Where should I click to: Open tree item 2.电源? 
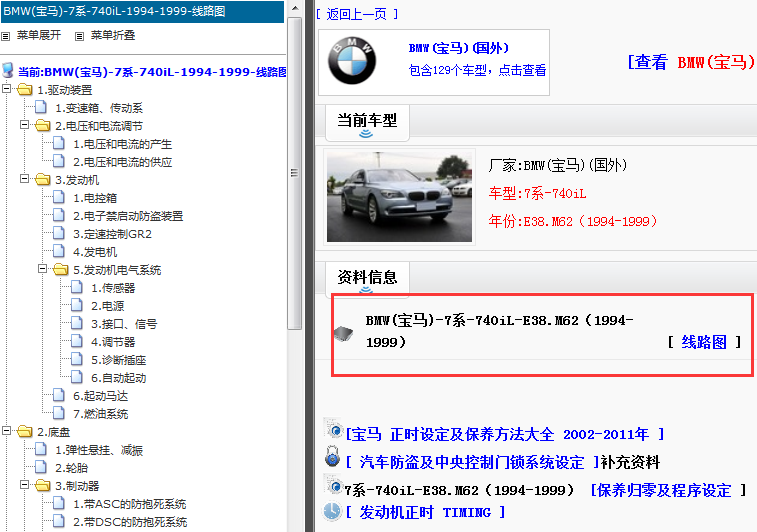[x=108, y=306]
